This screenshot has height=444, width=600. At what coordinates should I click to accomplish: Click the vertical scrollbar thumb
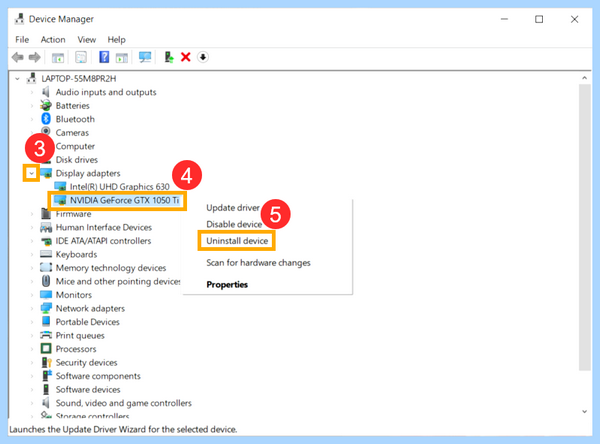click(585, 227)
